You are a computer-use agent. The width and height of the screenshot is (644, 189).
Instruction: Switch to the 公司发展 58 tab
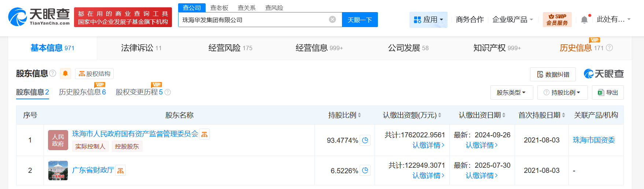(x=408, y=48)
